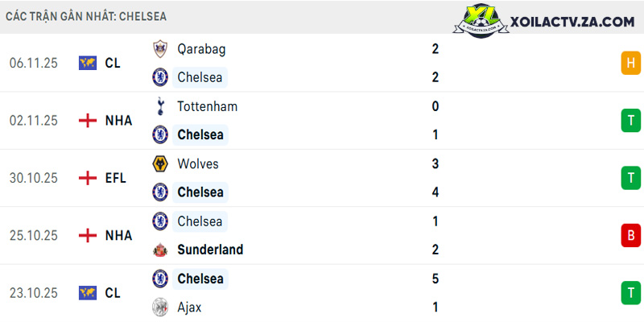Click the Tottenham club crest

coord(160,106)
